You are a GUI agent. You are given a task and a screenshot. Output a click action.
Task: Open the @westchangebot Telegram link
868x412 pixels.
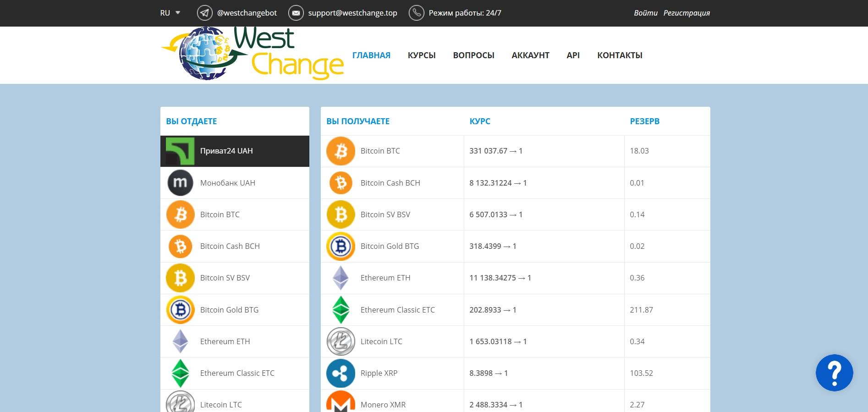tap(247, 13)
